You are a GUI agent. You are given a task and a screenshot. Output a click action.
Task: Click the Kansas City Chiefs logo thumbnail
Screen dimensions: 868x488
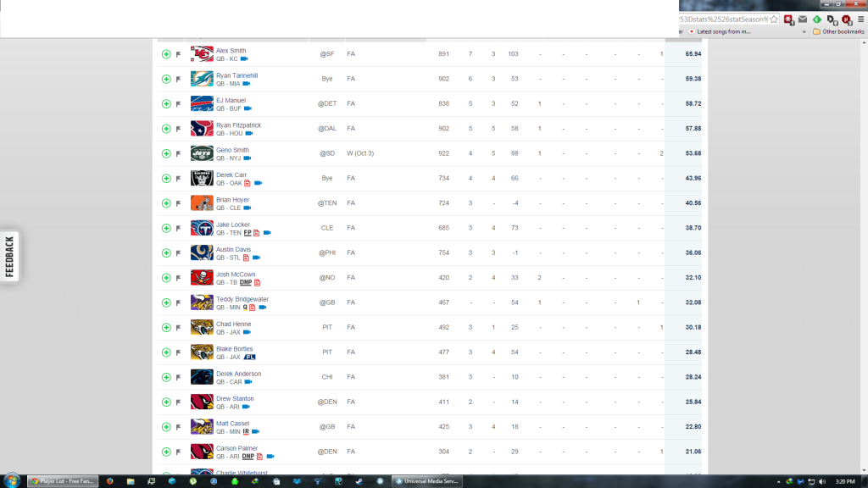(x=202, y=54)
